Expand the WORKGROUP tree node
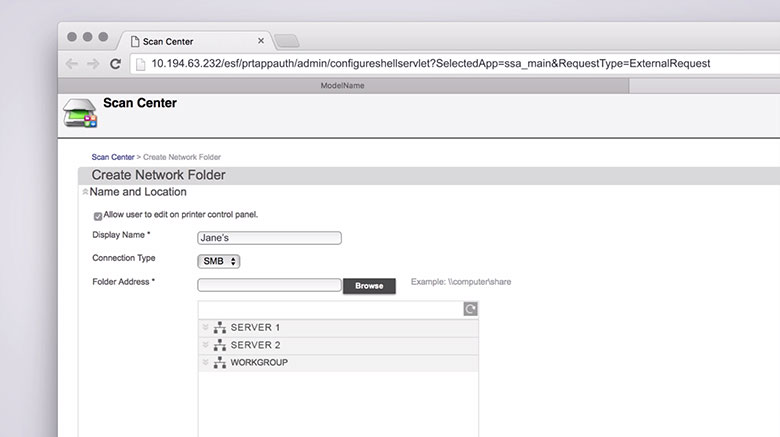The width and height of the screenshot is (780, 437). click(x=206, y=363)
